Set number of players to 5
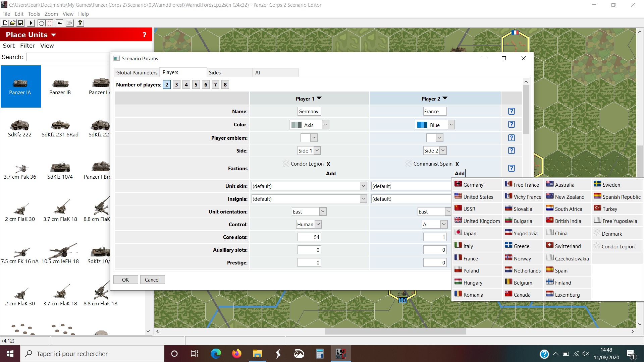 click(x=196, y=84)
